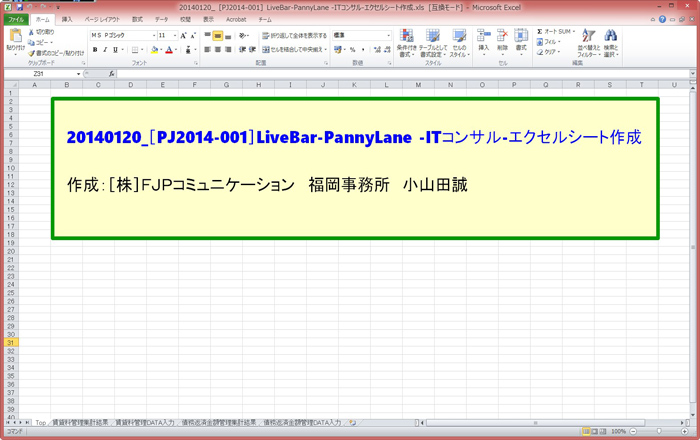700x440 pixels.
Task: Switch to the ページレイアウト ribbon tab
Action: point(101,19)
